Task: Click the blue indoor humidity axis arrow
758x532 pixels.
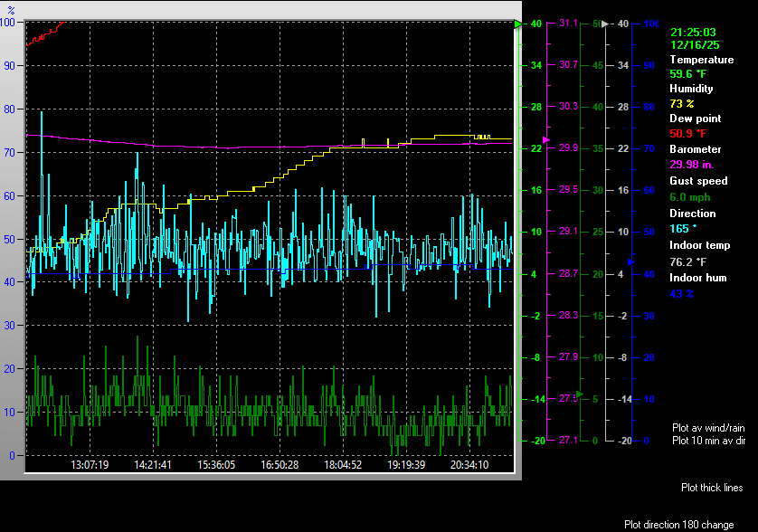Action: click(632, 261)
